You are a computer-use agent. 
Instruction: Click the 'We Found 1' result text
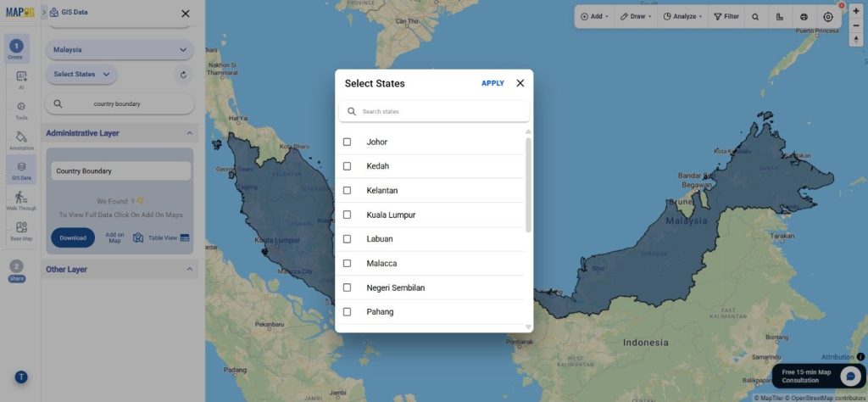point(120,202)
